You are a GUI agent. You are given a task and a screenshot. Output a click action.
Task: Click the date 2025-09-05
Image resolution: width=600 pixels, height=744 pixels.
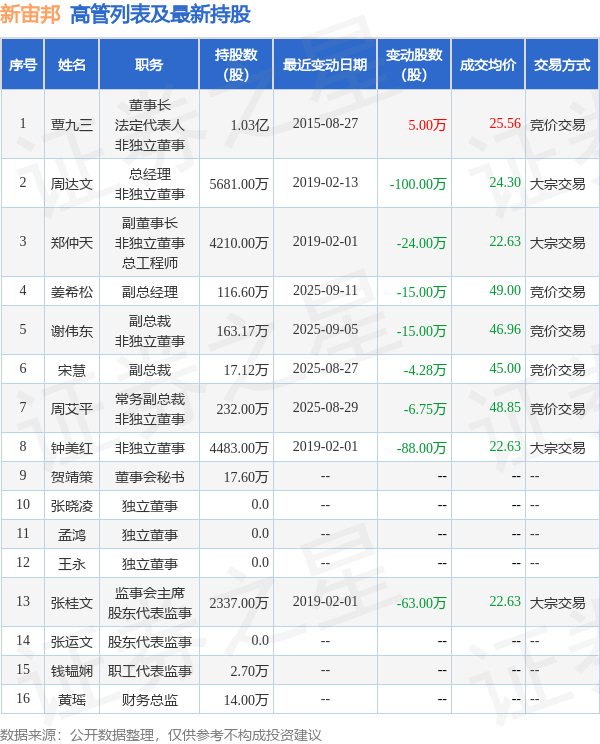325,329
